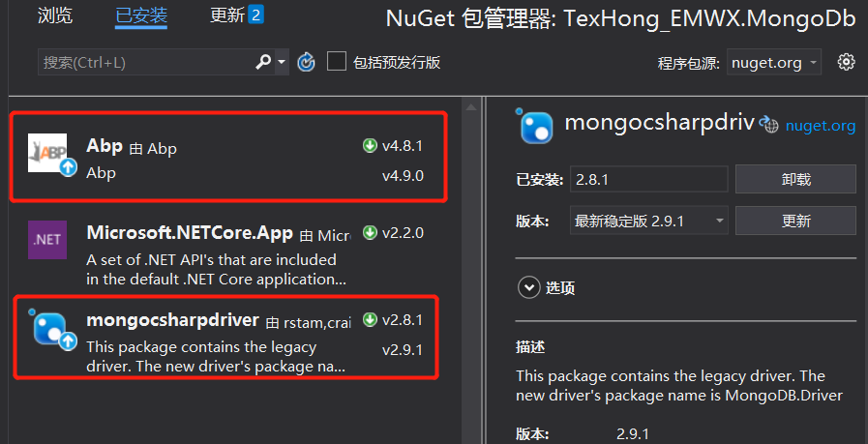Open NuGet settings gear
Screen dimensions: 868x444
846,62
